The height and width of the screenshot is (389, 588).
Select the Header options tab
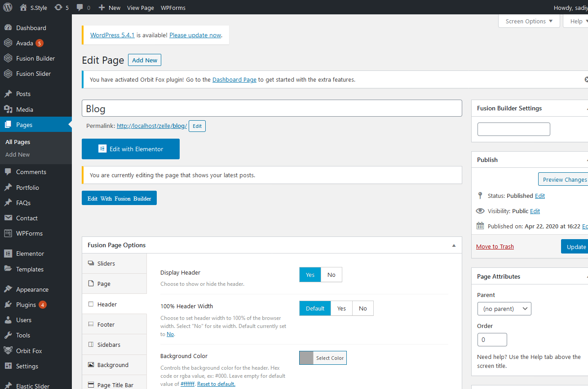pyautogui.click(x=115, y=304)
